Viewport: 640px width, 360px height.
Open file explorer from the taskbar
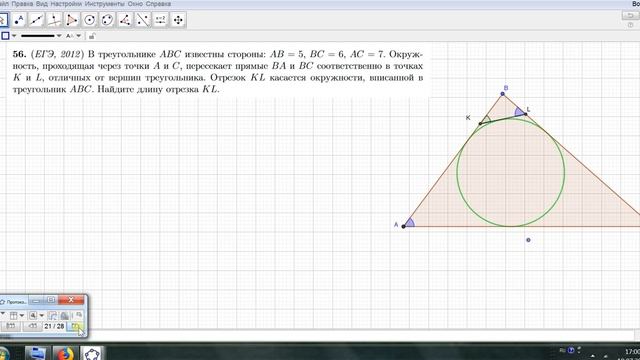tap(38, 353)
